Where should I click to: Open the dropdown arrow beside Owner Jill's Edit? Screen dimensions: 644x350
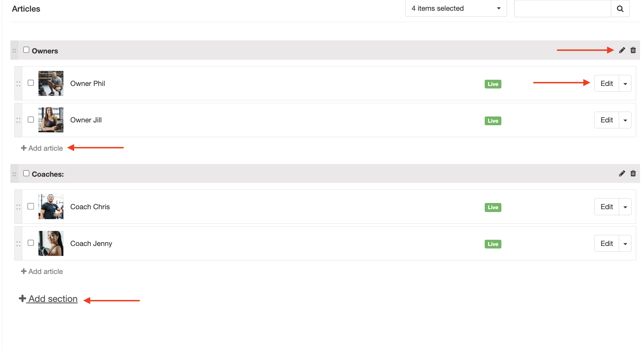pyautogui.click(x=625, y=120)
